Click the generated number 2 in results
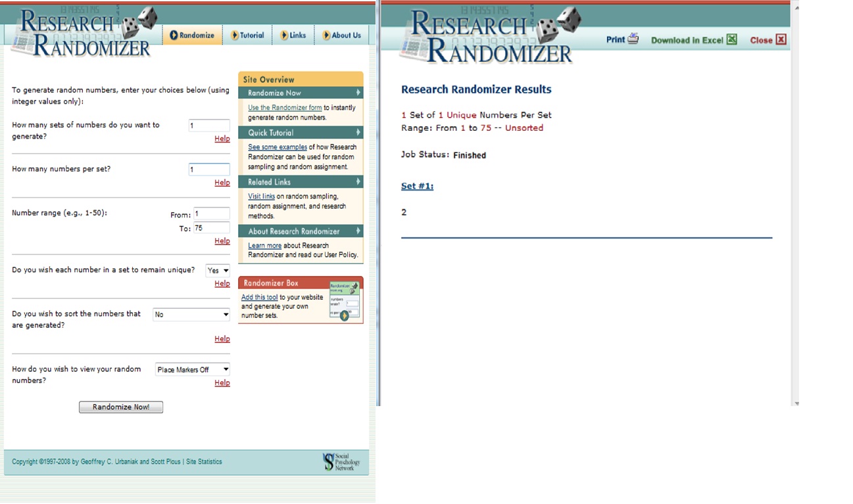Viewport: 853px width, 504px height. [404, 212]
